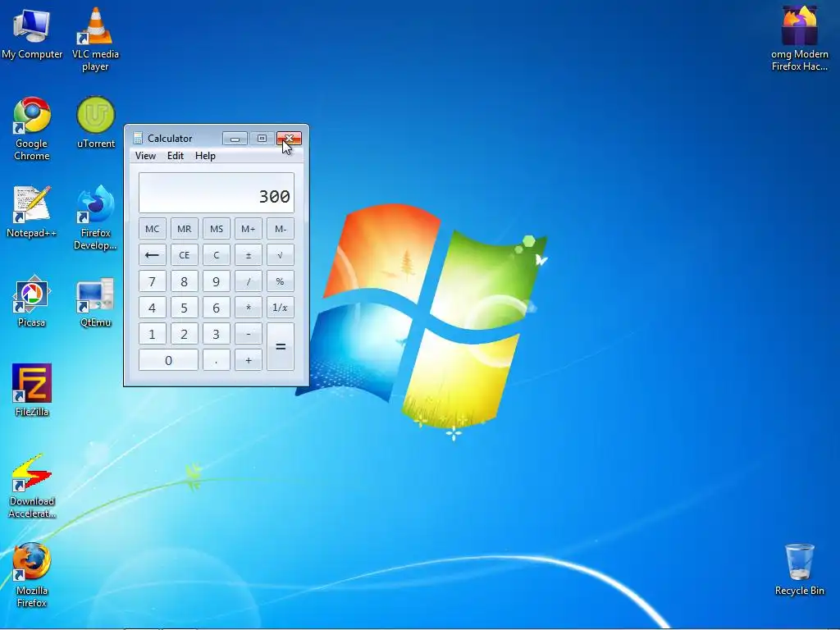Click the C clear button
Viewport: 840px width, 630px height.
tap(217, 255)
